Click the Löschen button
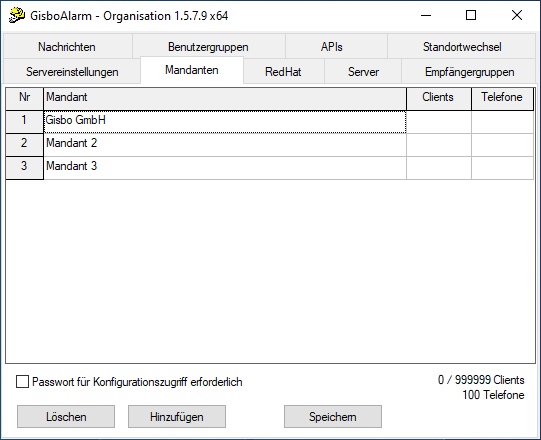The height and width of the screenshot is (440, 541). pos(66,417)
